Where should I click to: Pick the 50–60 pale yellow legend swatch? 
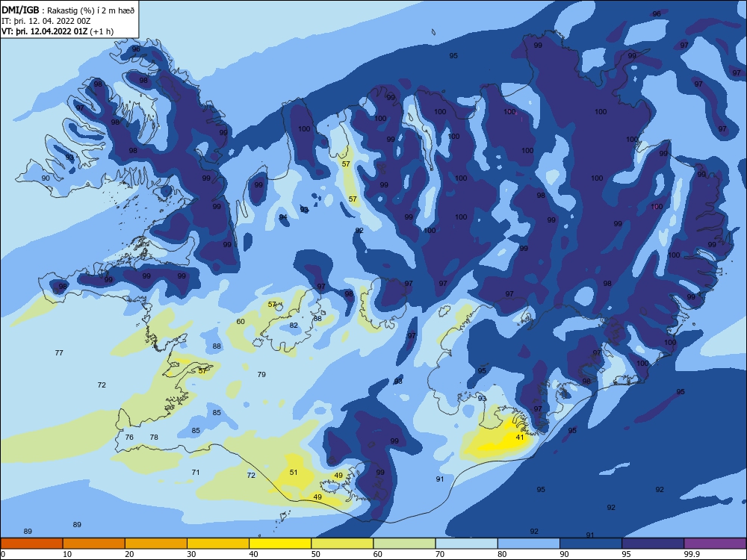342,544
